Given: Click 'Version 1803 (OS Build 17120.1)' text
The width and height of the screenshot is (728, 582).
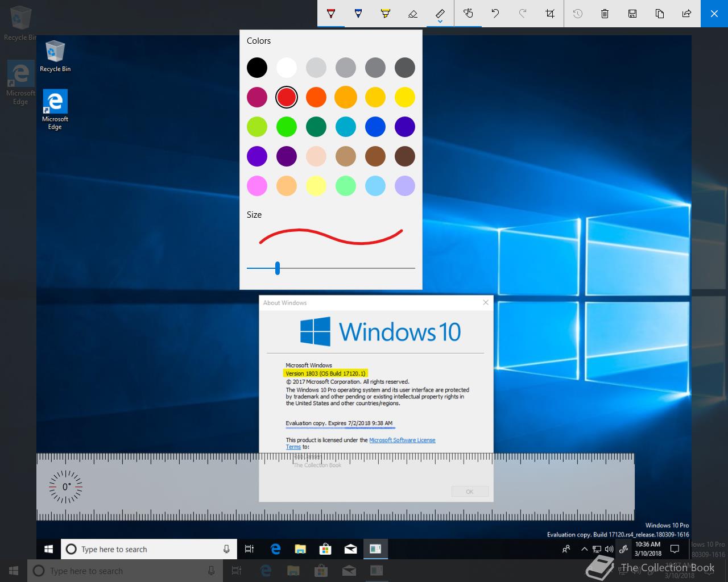Looking at the screenshot, I should pos(325,373).
